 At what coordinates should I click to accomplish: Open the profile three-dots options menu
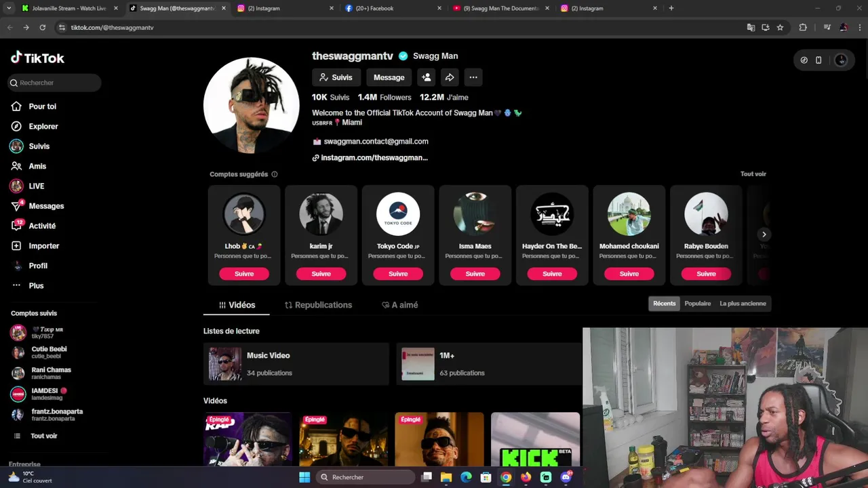(x=473, y=77)
